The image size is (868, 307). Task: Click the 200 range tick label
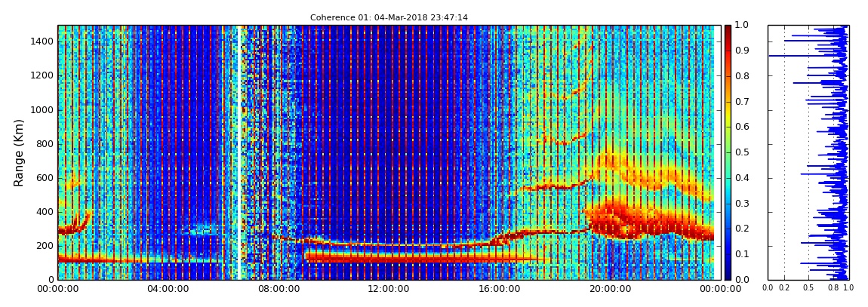(44, 246)
